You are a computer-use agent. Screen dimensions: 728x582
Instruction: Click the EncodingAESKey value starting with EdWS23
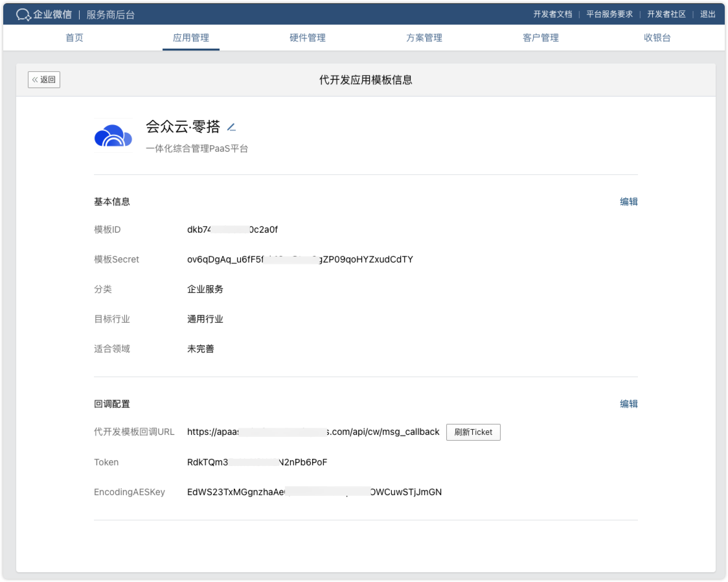[x=314, y=492]
